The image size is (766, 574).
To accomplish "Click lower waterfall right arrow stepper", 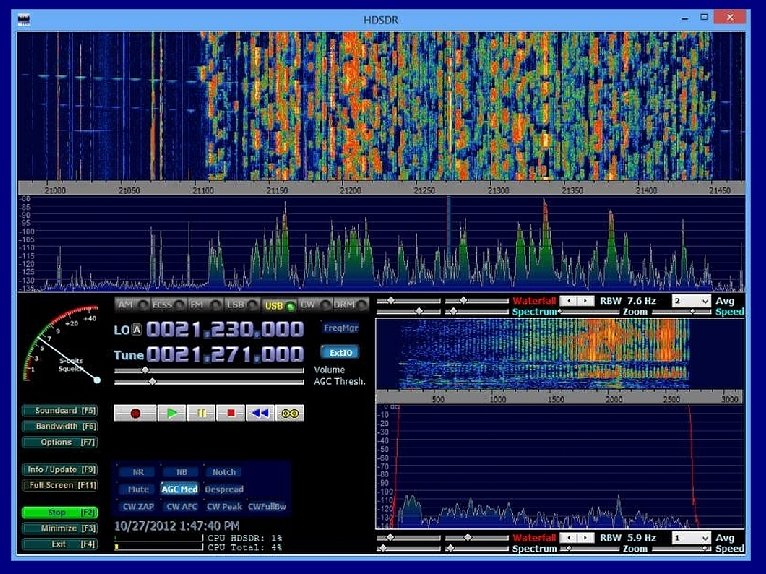I will pos(585,538).
